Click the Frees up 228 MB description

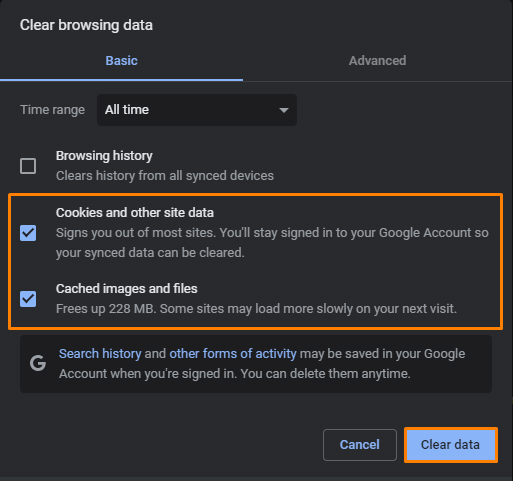coord(256,309)
